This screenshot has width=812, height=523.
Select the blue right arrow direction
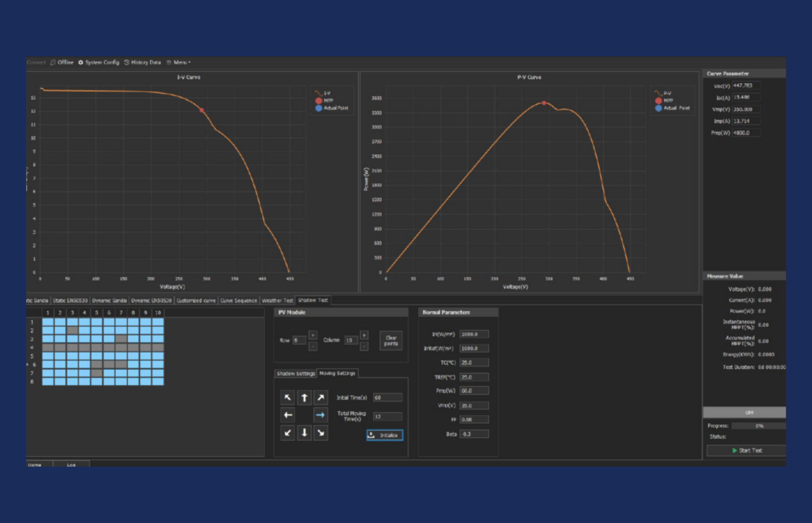coord(321,415)
